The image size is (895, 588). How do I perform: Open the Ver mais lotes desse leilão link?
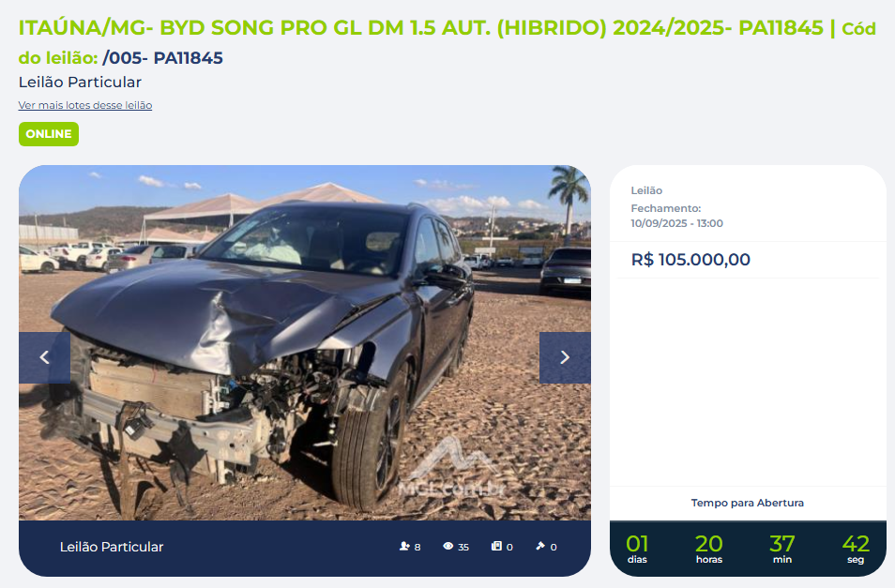tap(85, 105)
